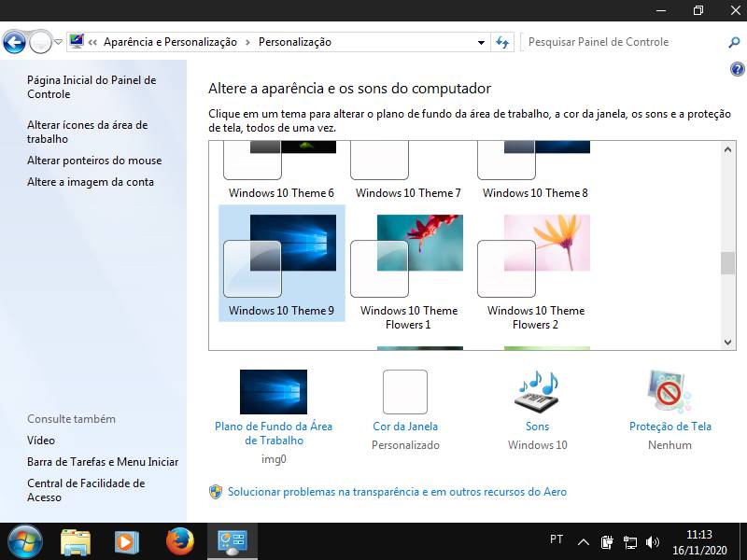The width and height of the screenshot is (747, 560).
Task: Open Plano de Fundo da Área de Trabalho
Action: click(274, 433)
